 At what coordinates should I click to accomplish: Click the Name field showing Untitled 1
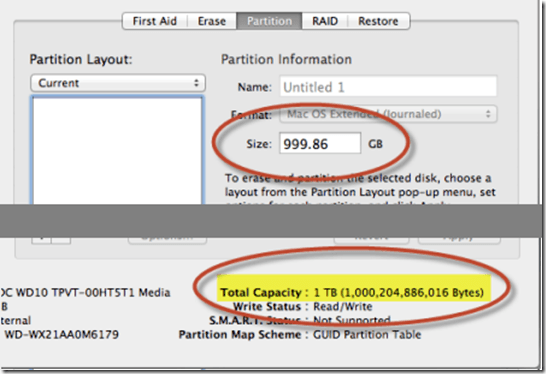388,86
